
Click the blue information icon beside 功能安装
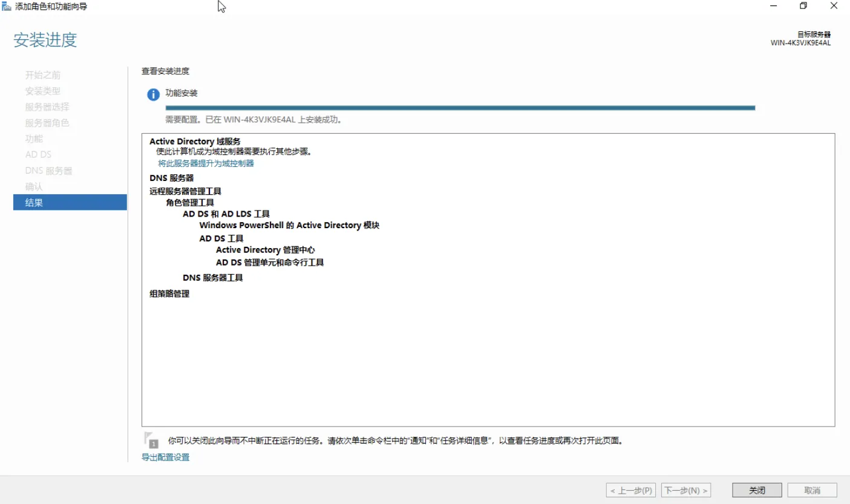[154, 94]
